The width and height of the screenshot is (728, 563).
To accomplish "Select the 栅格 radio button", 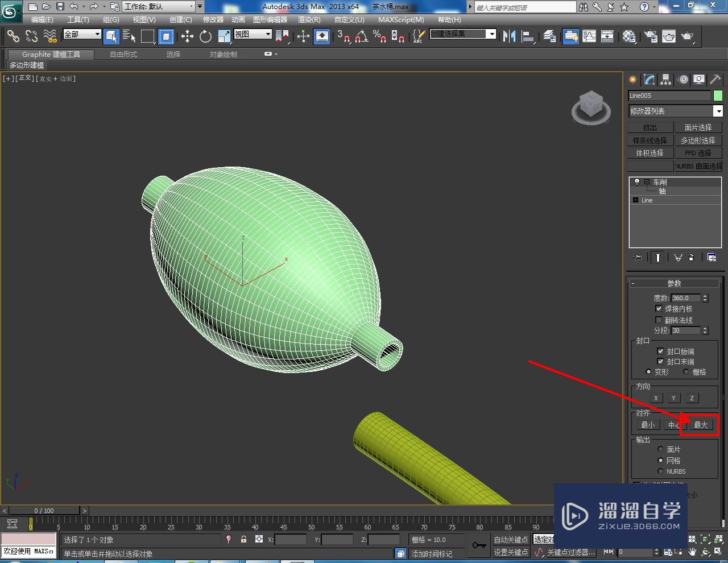I will (686, 372).
